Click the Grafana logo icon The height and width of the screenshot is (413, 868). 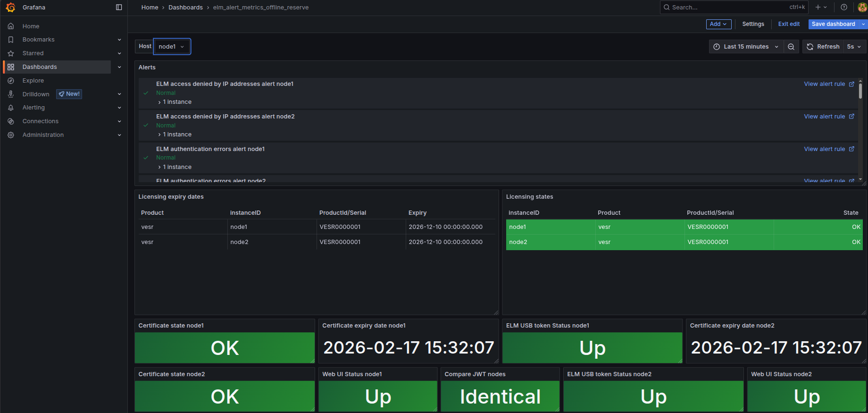[x=10, y=8]
